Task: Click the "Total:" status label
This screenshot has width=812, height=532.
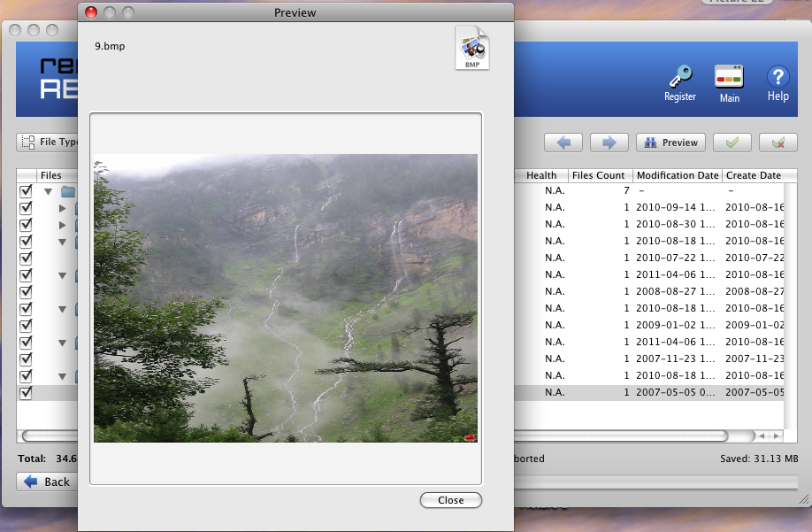Action: point(32,459)
